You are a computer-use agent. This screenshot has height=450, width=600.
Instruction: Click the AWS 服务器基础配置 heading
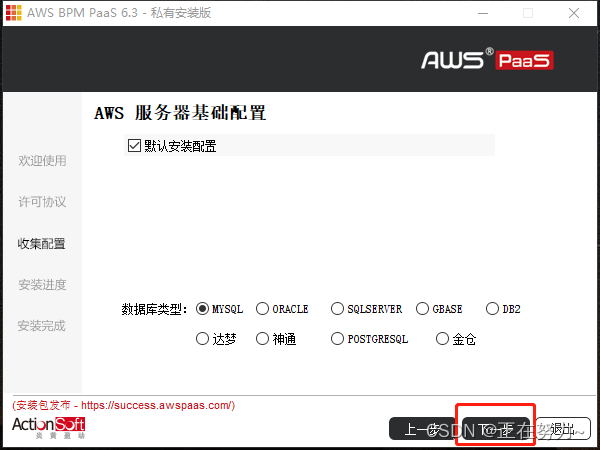pyautogui.click(x=180, y=113)
